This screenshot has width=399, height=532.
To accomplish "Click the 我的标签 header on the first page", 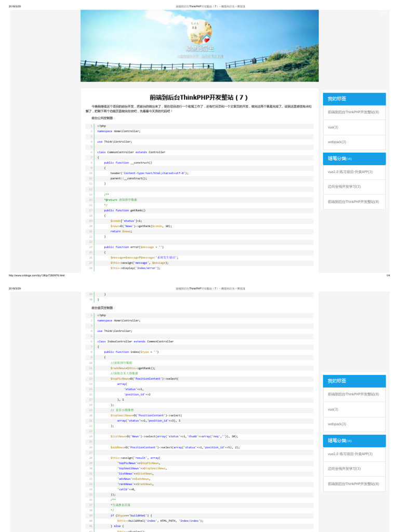I will click(354, 99).
